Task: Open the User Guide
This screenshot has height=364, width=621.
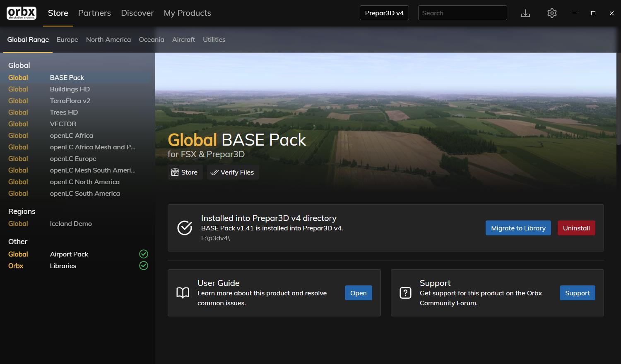Action: tap(359, 293)
